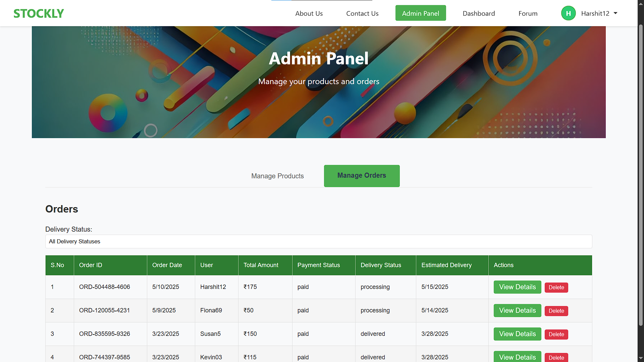Viewport: 644px width, 362px height.
Task: Select the Admin Panel nav button
Action: (421, 13)
